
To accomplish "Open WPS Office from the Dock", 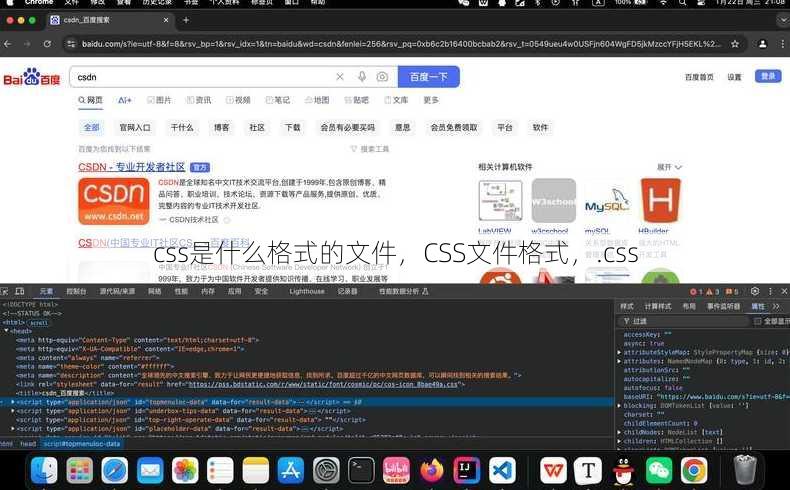I will pos(553,471).
